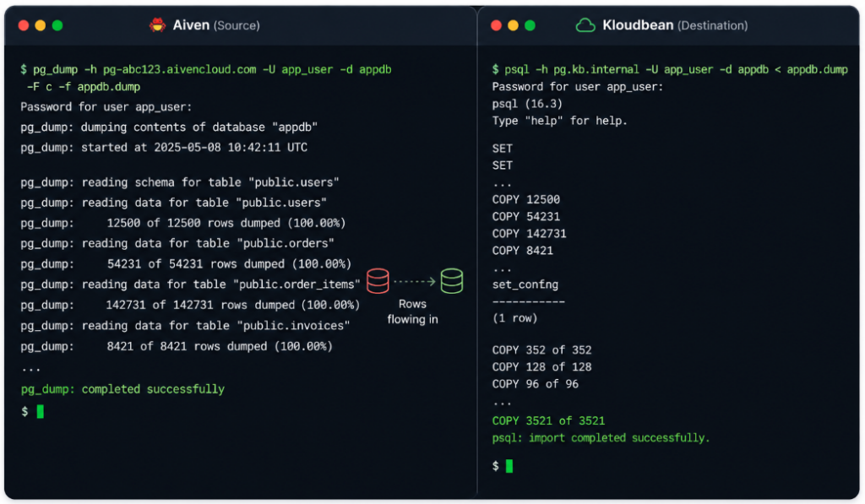The width and height of the screenshot is (865, 504).
Task: Close the Aiven source terminal window
Action: tap(24, 25)
